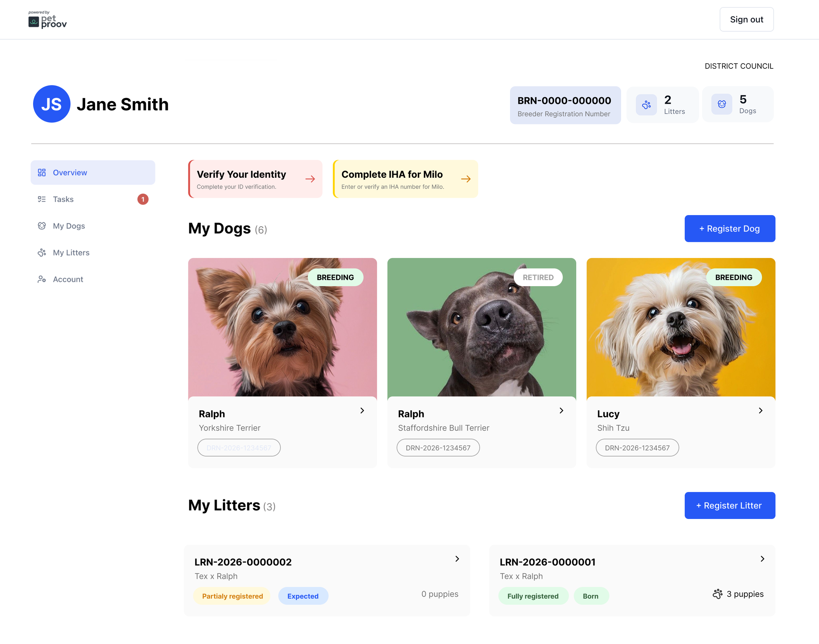This screenshot has width=819, height=644.
Task: Click the Tasks notification badge
Action: pos(143,199)
